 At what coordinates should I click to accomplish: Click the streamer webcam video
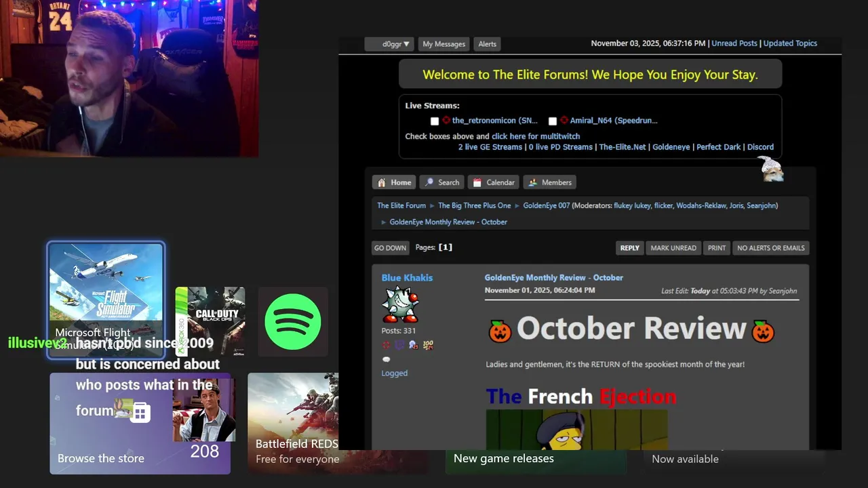(129, 78)
